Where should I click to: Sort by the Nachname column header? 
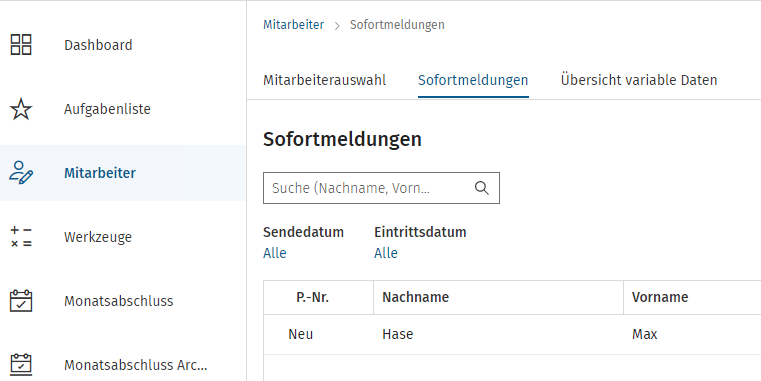tap(498, 297)
